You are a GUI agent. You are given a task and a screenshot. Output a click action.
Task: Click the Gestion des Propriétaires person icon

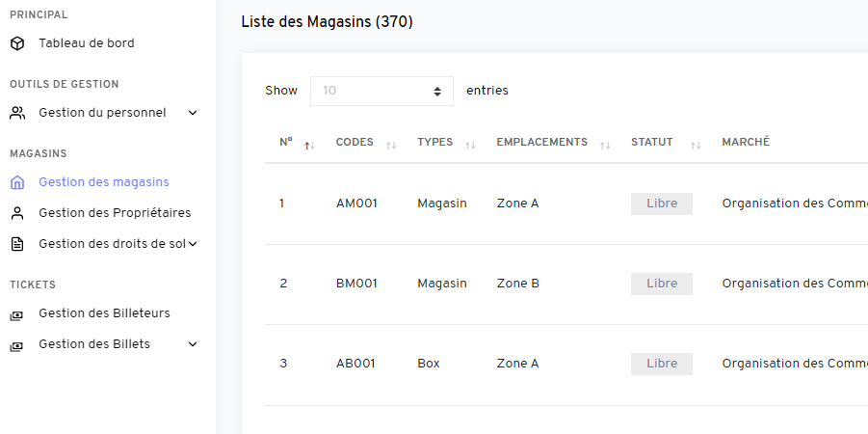pos(17,213)
